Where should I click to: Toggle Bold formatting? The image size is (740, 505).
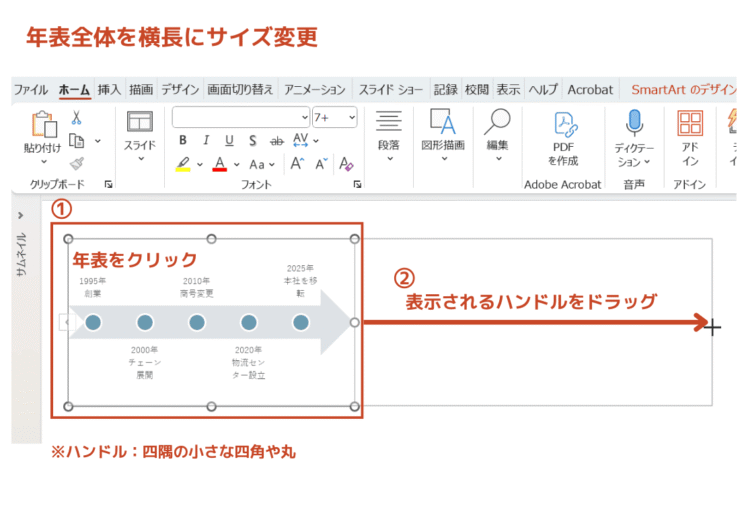[183, 140]
